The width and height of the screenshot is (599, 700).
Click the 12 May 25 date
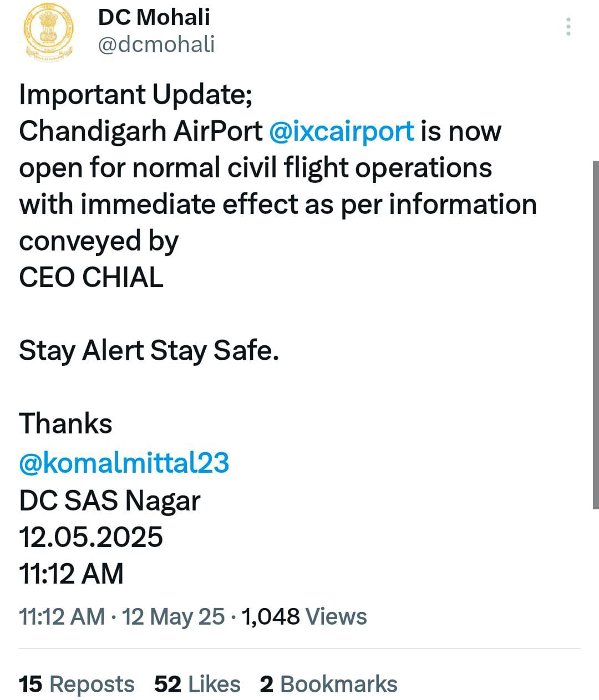173,616
